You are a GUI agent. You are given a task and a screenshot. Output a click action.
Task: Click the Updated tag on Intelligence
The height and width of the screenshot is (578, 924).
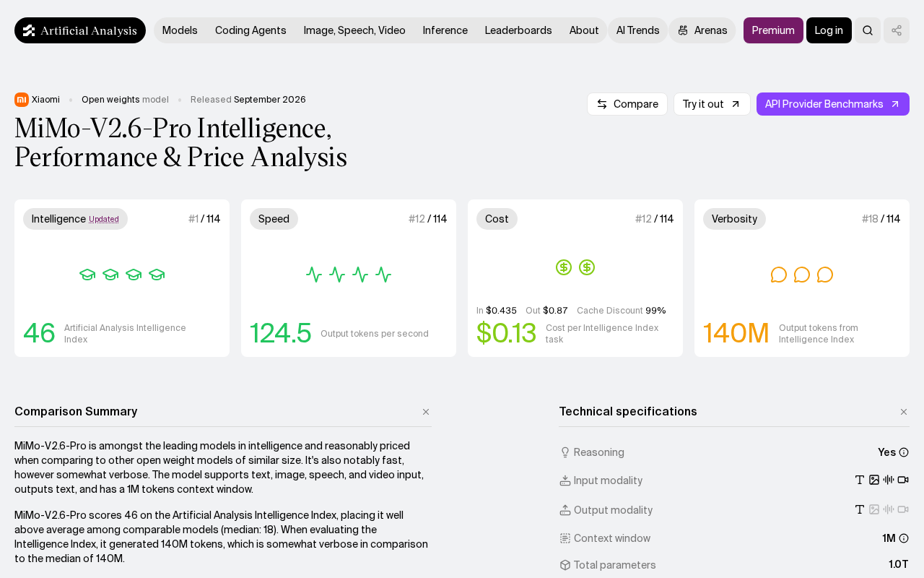click(104, 220)
